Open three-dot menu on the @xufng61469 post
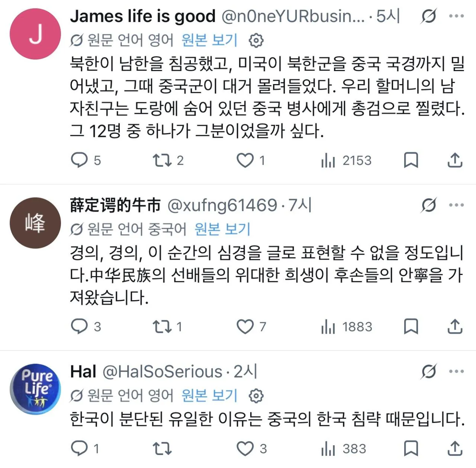 (x=456, y=205)
